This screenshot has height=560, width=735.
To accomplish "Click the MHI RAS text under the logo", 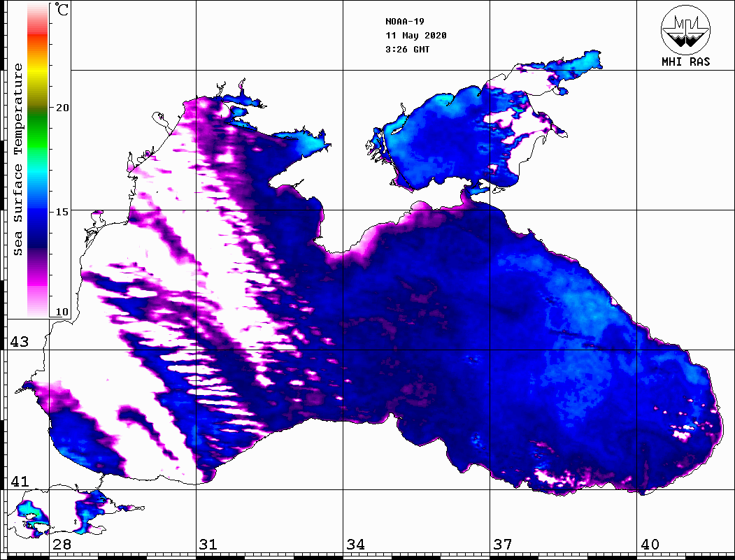I will 685,62.
